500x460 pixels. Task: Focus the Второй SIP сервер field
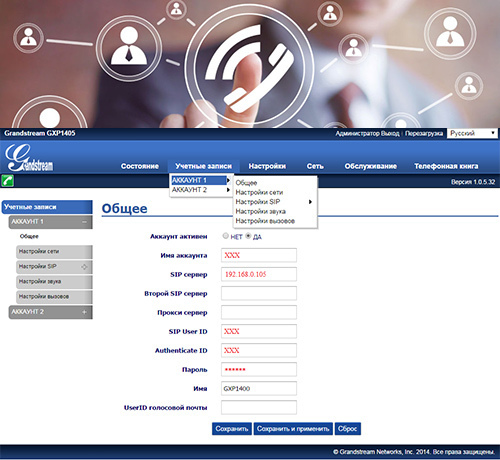[259, 293]
